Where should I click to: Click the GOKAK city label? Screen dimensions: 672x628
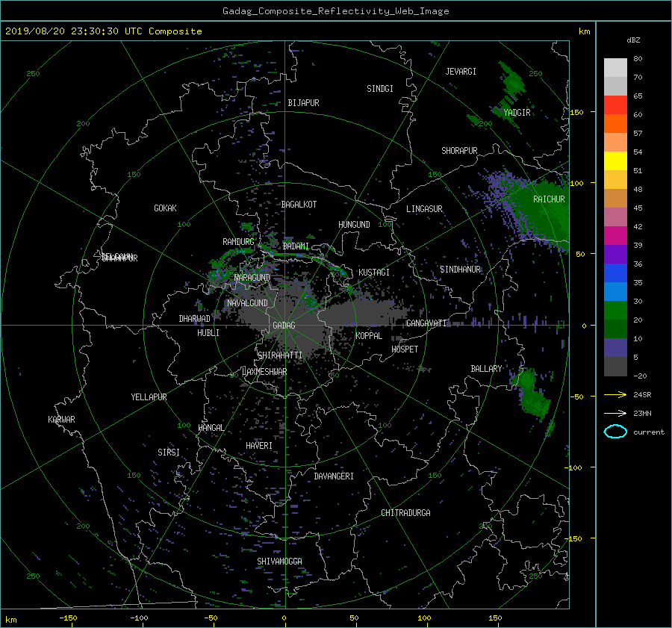pos(166,208)
